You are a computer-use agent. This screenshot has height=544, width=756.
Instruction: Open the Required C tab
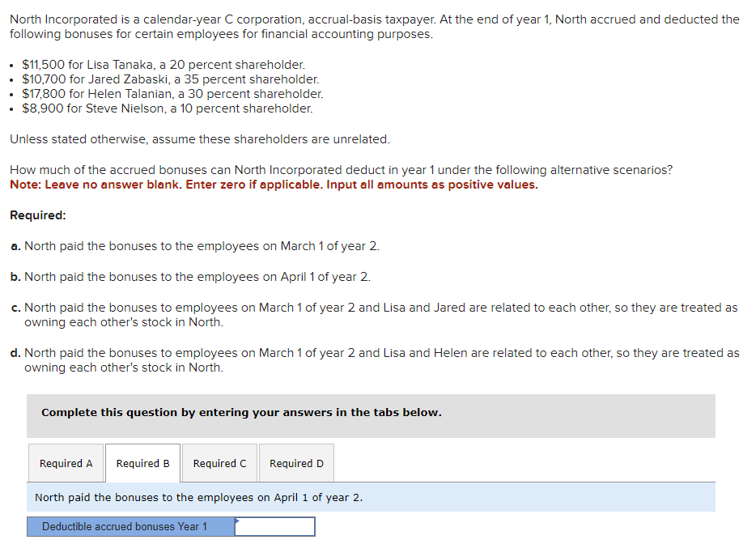(219, 463)
